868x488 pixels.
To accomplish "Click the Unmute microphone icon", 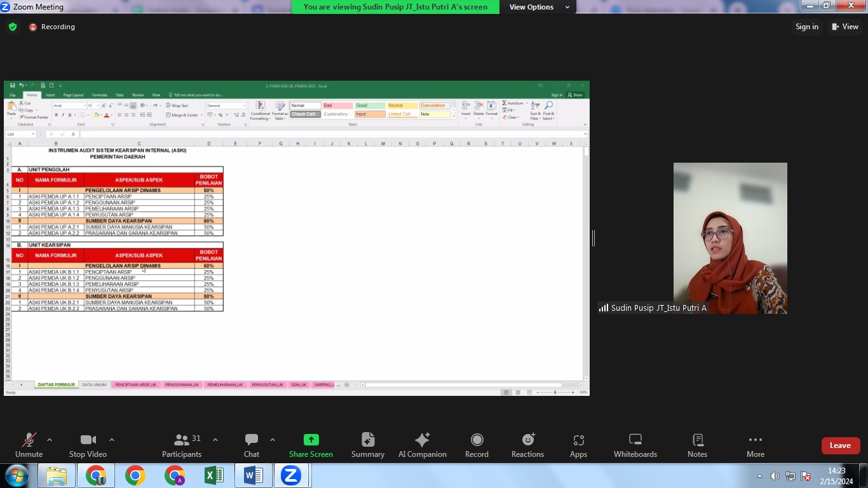I will [29, 440].
